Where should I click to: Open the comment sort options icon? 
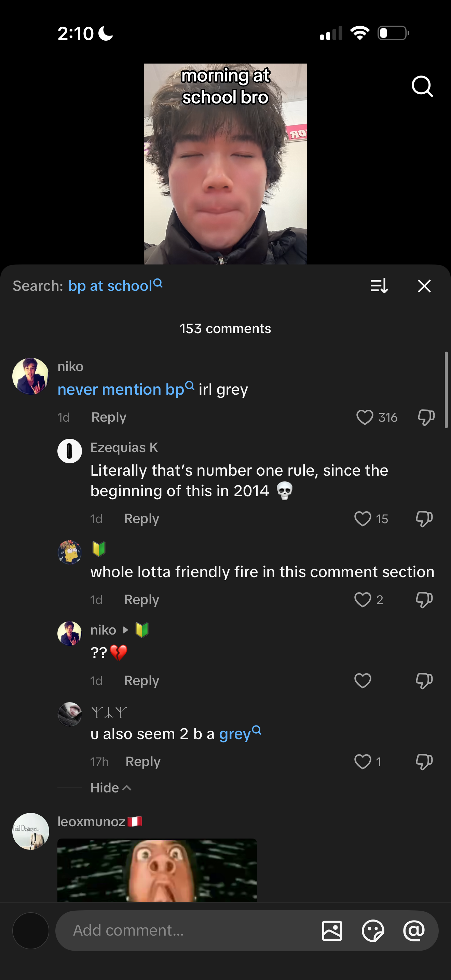coord(379,286)
